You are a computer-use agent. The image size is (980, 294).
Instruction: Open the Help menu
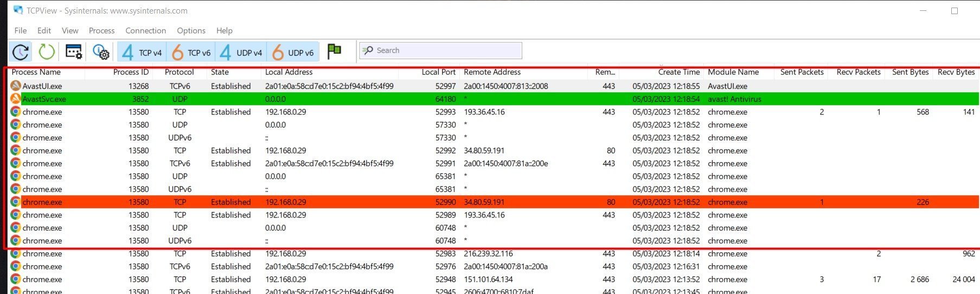click(x=224, y=30)
